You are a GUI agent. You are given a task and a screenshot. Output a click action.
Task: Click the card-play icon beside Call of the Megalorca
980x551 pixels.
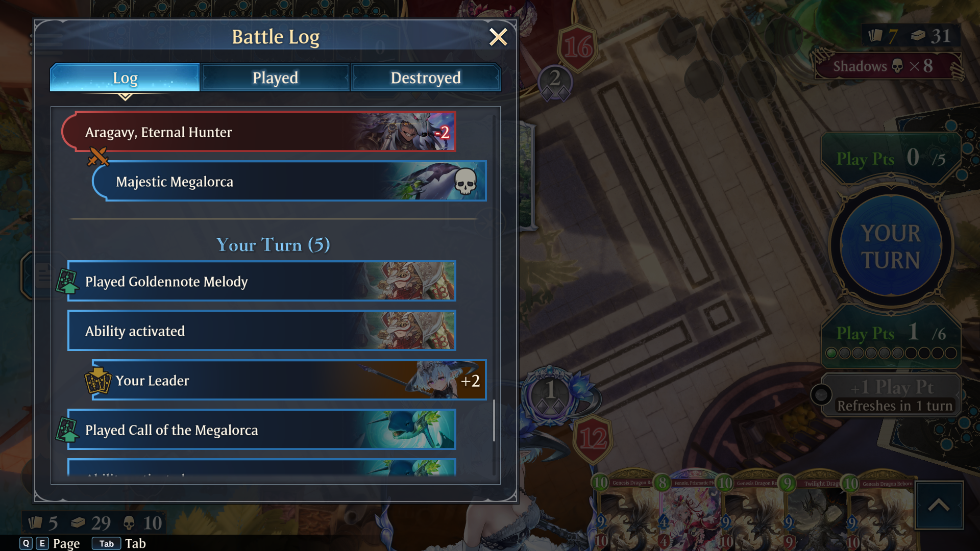[67, 430]
